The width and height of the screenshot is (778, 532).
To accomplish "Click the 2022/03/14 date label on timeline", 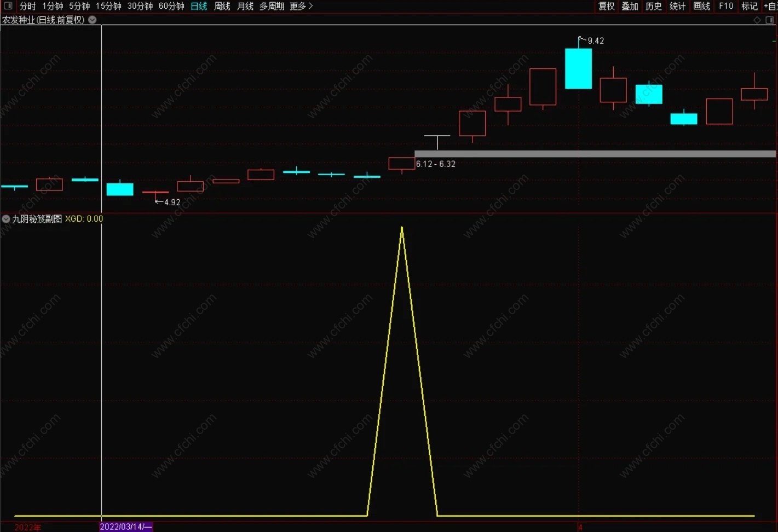I will click(126, 527).
